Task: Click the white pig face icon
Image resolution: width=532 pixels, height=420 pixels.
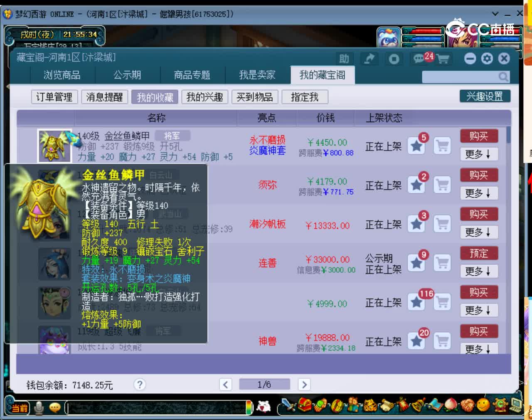Action: [x=264, y=407]
